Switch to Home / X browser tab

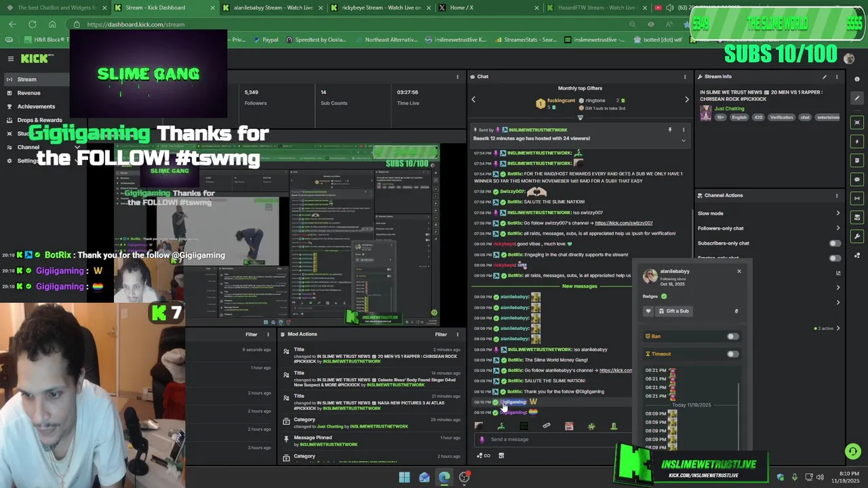461,7
